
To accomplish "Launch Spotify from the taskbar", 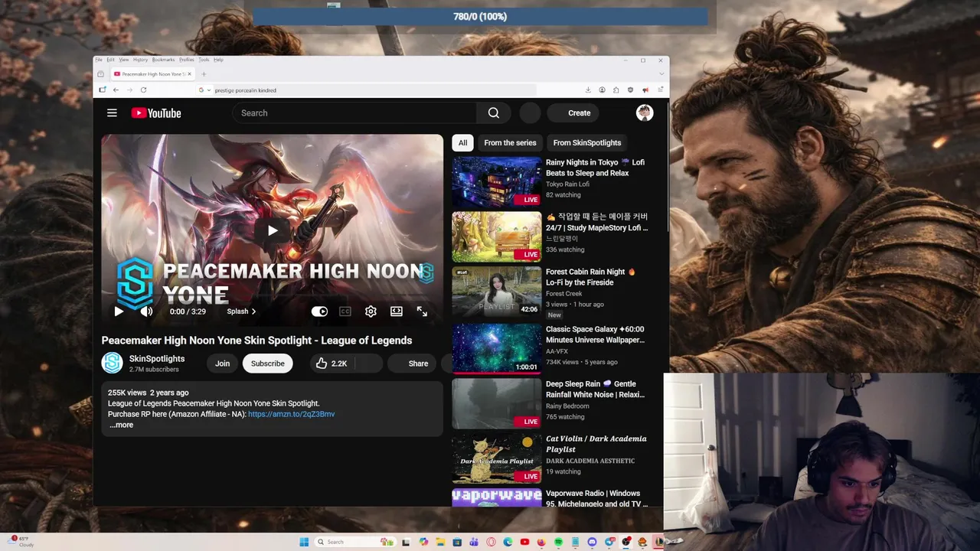I will coord(559,542).
